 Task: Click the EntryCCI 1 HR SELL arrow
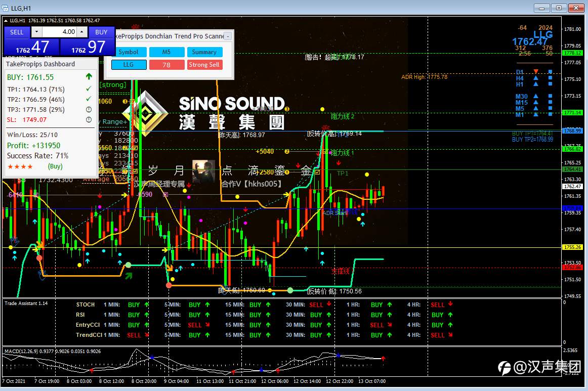coord(390,325)
